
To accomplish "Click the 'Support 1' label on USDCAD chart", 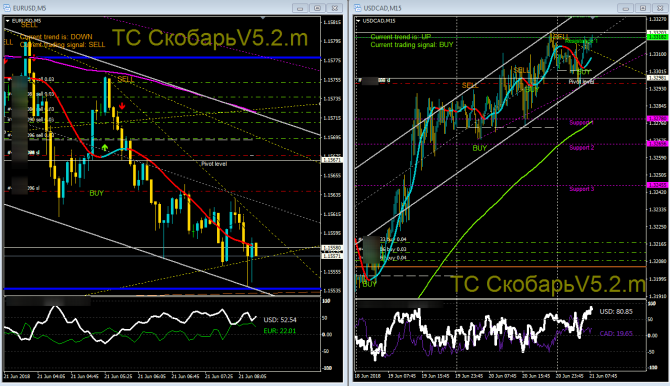I will tap(582, 123).
